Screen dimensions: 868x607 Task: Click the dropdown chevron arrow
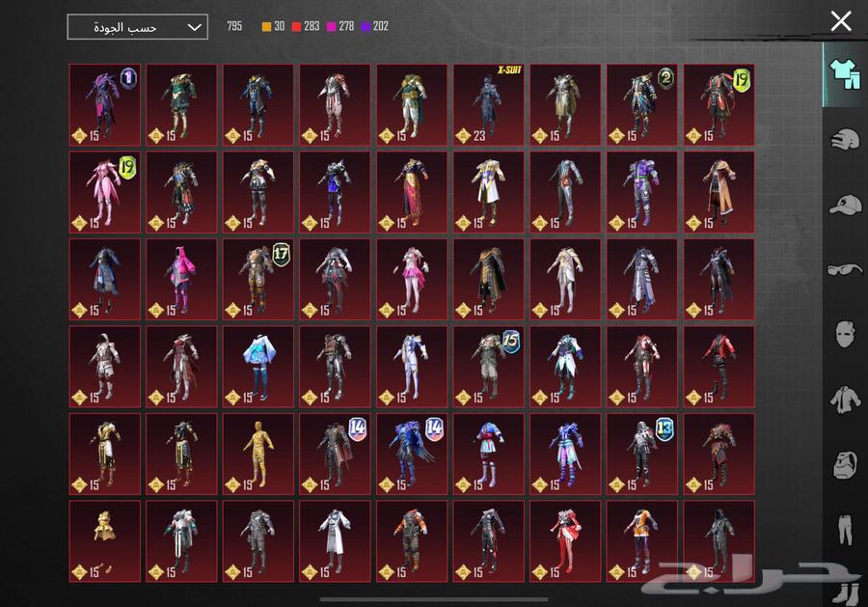[x=194, y=27]
